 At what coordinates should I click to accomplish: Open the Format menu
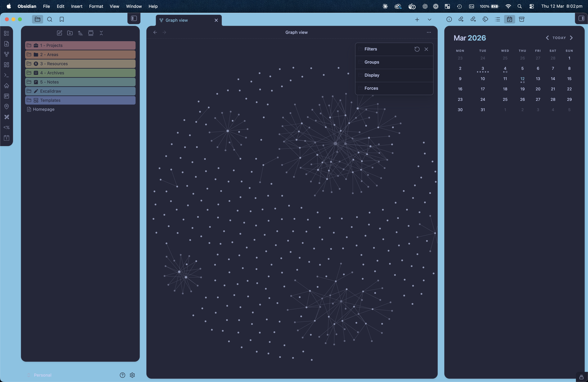(x=96, y=6)
